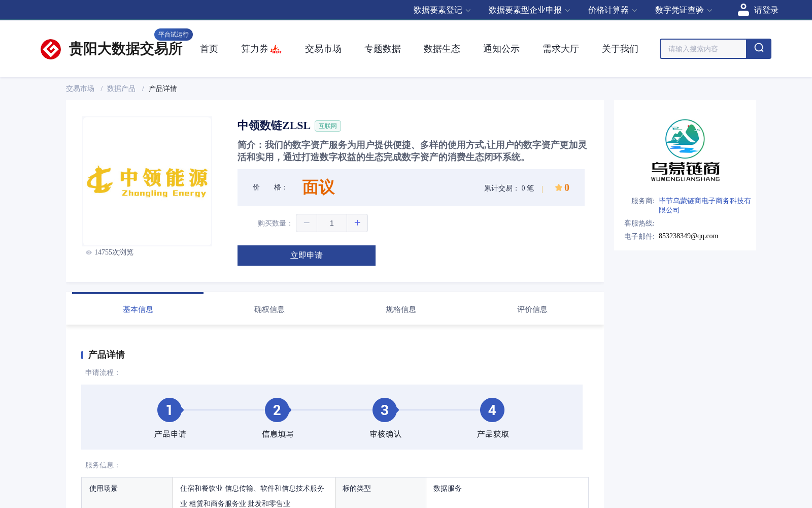The image size is (812, 508).
Task: Go to 数据产品 in the breadcrumb
Action: 121,88
